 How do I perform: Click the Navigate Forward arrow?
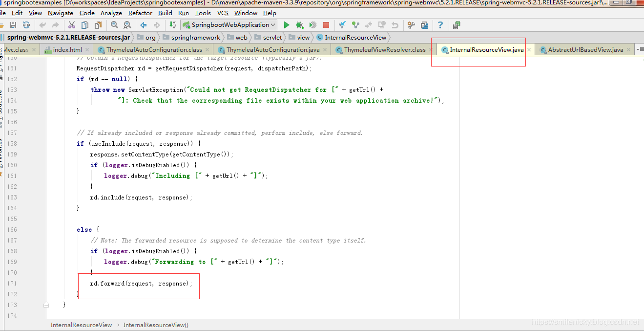[157, 25]
